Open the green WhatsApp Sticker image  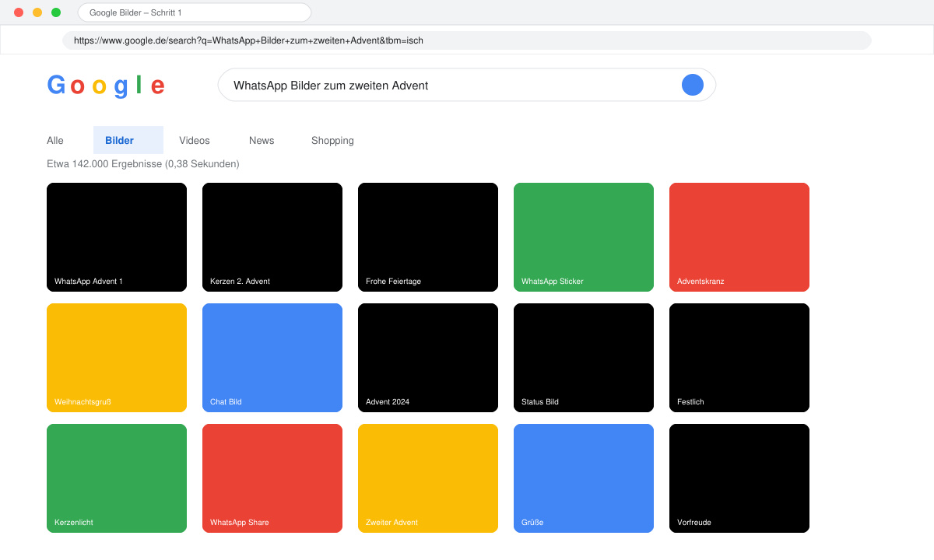tap(584, 237)
